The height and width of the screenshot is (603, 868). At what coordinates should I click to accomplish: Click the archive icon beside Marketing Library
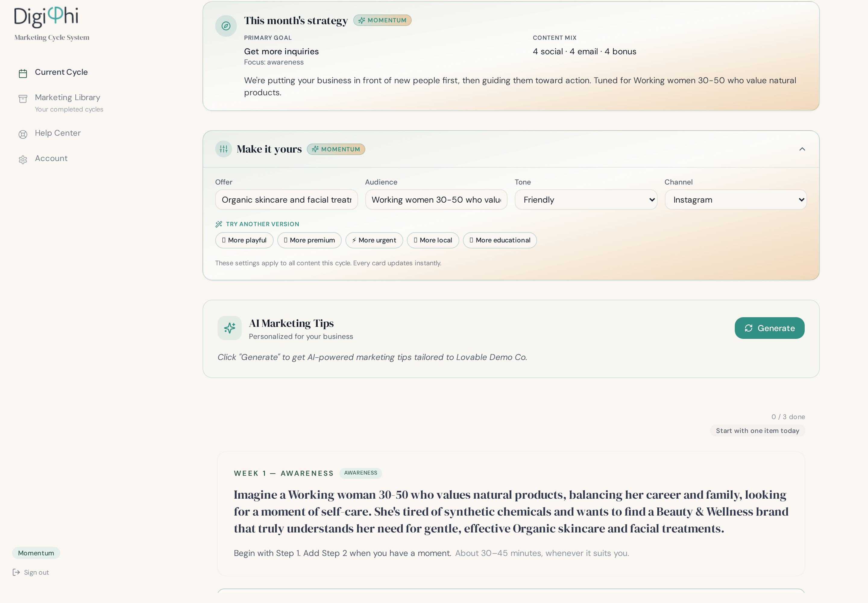[x=23, y=99]
